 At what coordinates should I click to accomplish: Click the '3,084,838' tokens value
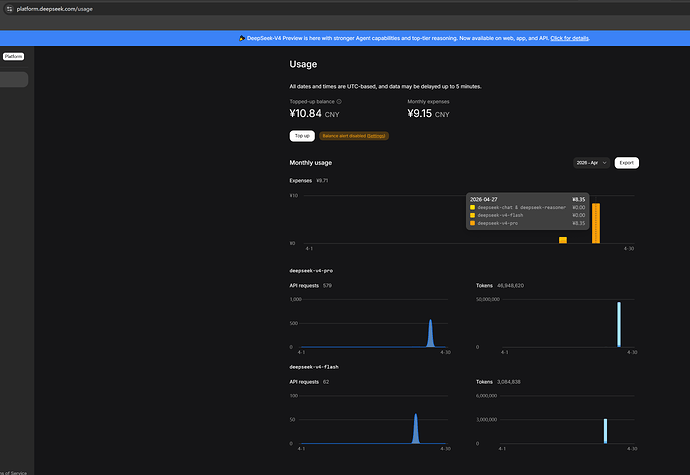(509, 382)
